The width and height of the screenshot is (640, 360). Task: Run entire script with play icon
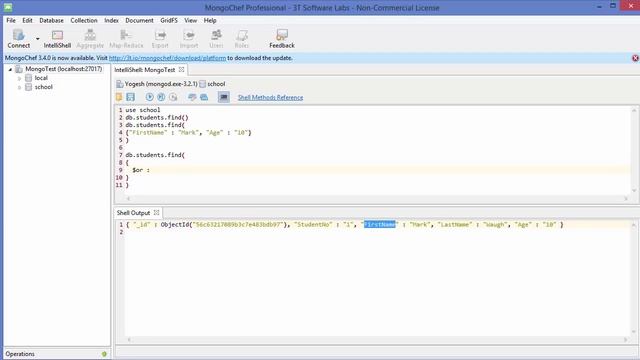(x=149, y=97)
